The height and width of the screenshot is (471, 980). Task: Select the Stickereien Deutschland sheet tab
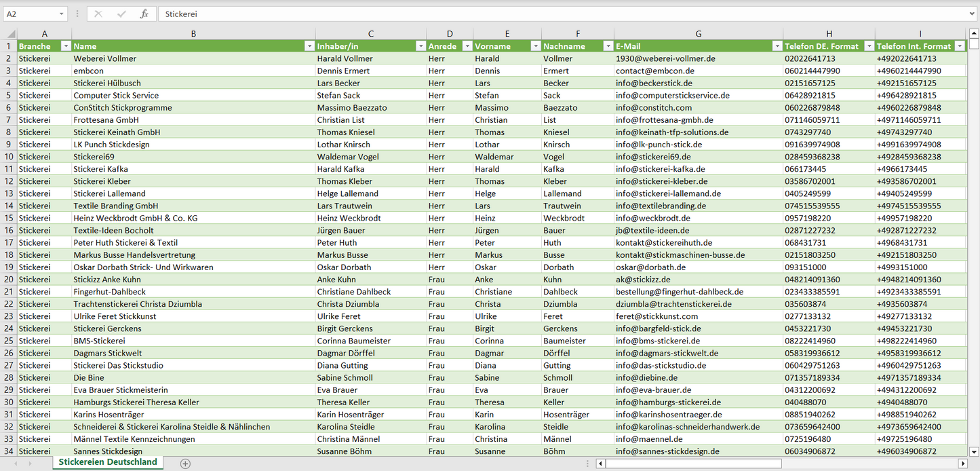[108, 462]
